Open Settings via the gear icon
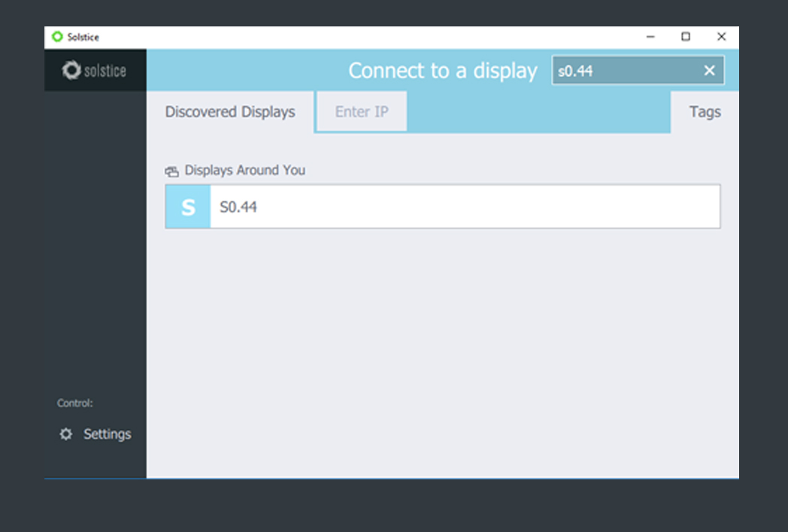This screenshot has height=532, width=788. pos(66,434)
